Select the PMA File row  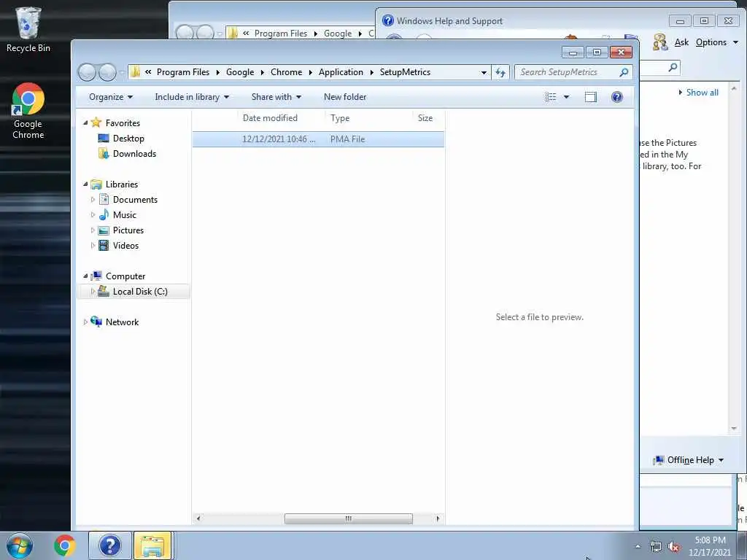pyautogui.click(x=318, y=139)
